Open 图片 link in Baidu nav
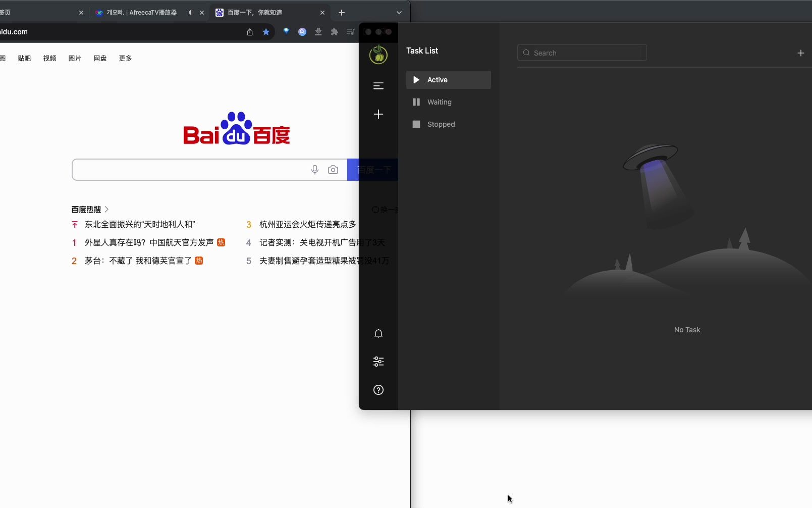Image resolution: width=812 pixels, height=508 pixels. (75, 59)
